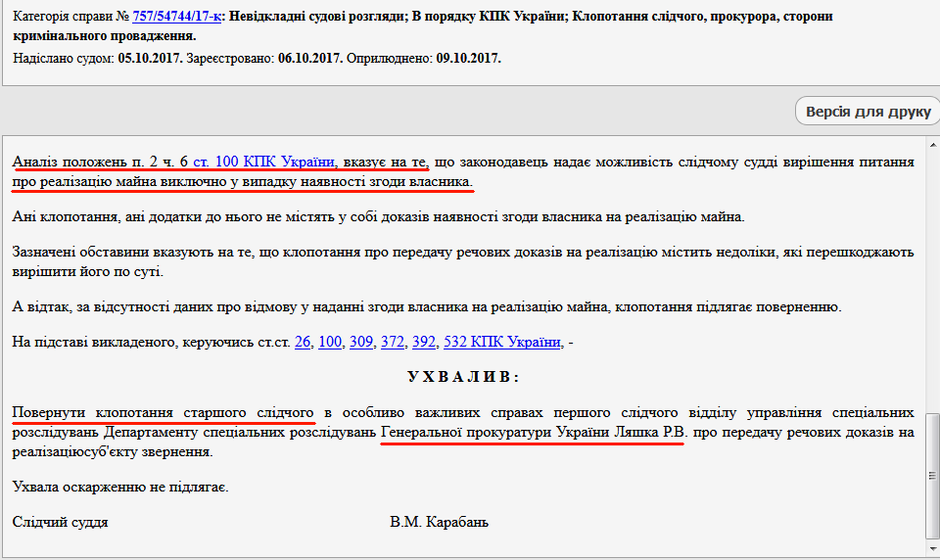
Task: Open case number 757/54744/17-к link
Action: (176, 17)
